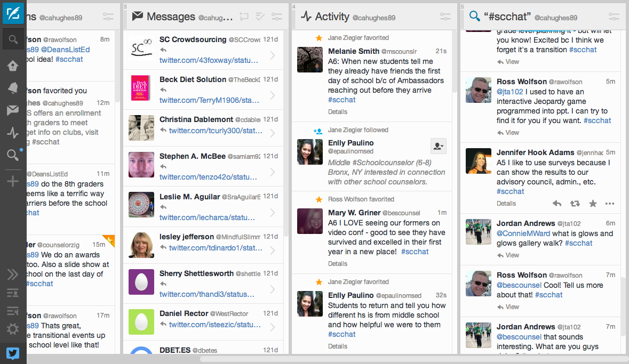Click Mary W. Griner avatar in Activity

click(309, 221)
